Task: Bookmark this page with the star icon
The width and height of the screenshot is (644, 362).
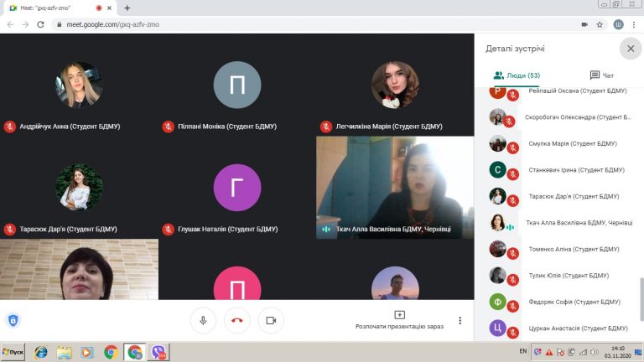Action: pyautogui.click(x=600, y=24)
